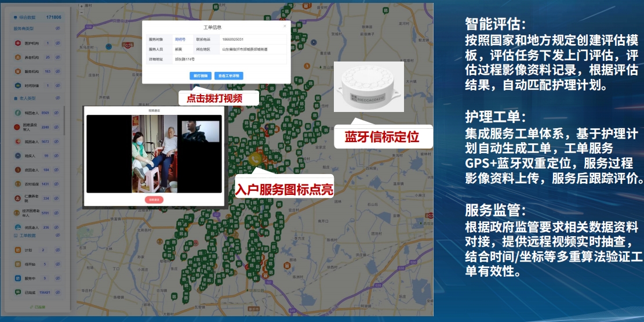Viewport: 644px width, 322px height.
Task: Toggle visibility of 农村低保 markers
Action: tap(57, 184)
